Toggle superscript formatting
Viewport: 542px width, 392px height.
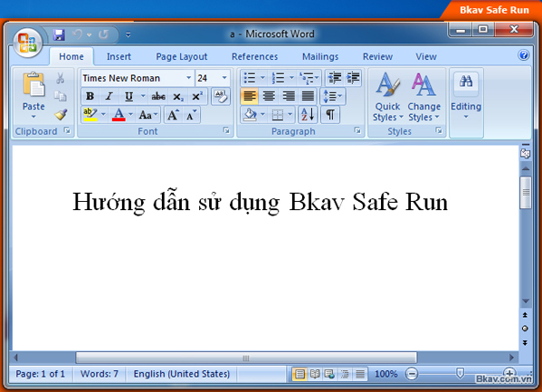point(197,96)
